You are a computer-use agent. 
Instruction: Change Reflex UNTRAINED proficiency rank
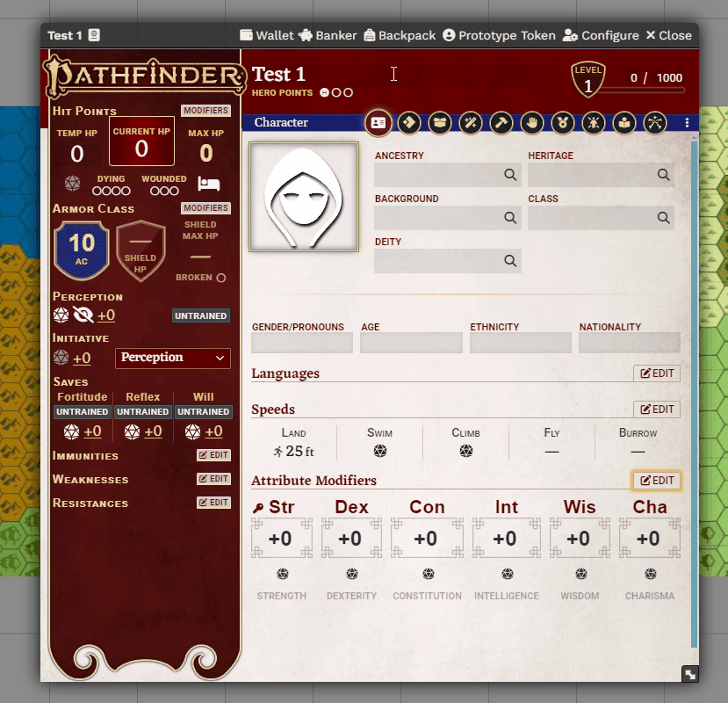pos(142,411)
